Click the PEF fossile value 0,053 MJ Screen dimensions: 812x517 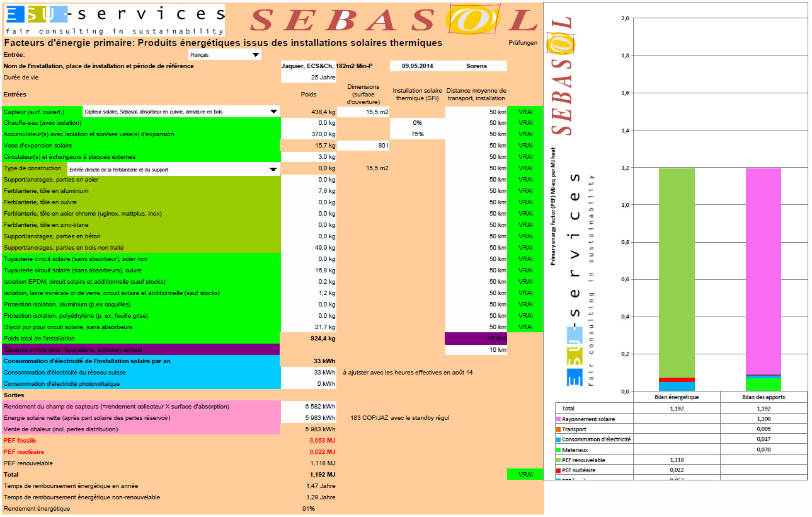[x=323, y=441]
